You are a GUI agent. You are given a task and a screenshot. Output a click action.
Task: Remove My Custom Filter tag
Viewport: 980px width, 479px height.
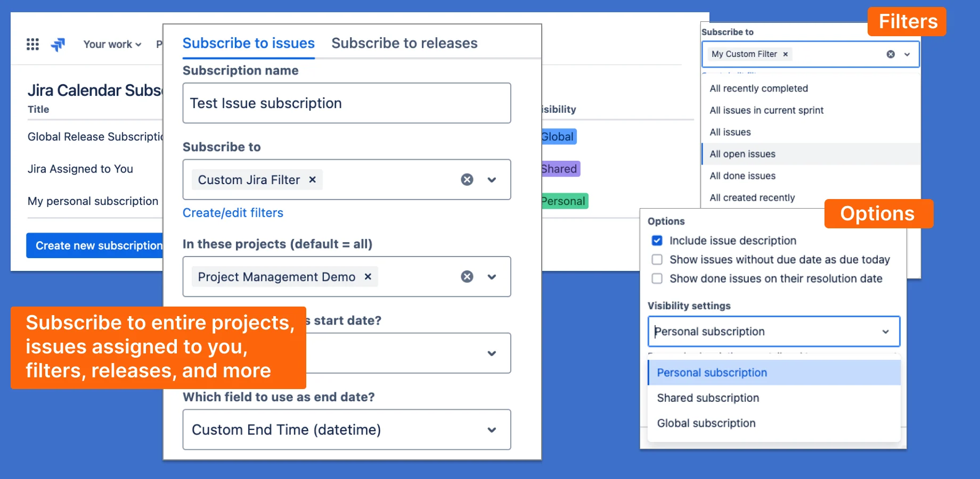pos(785,54)
